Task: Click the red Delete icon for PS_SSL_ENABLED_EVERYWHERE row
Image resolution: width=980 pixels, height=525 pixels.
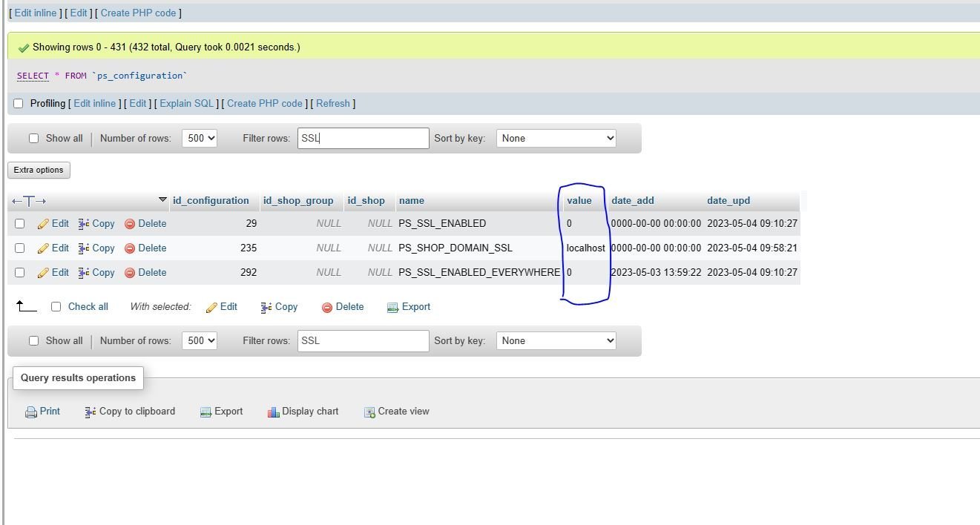Action: [x=130, y=272]
